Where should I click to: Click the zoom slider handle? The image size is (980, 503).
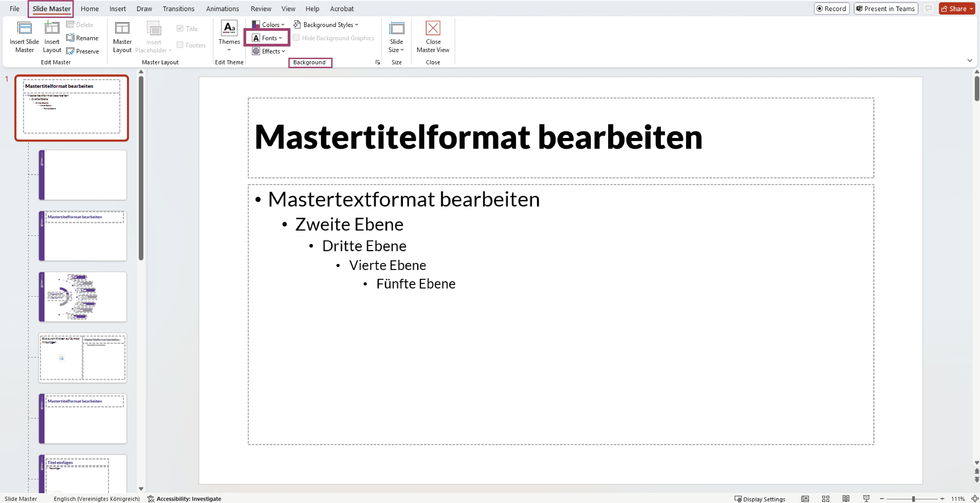click(913, 498)
